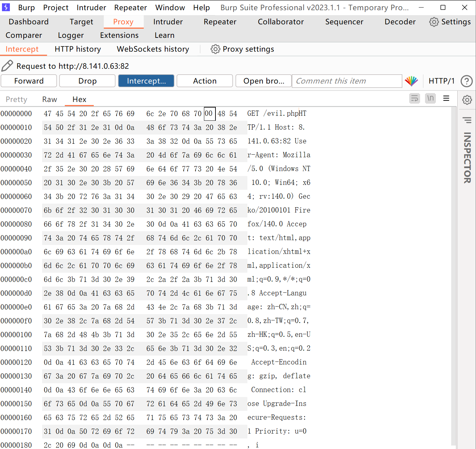Viewport: 476px width, 449px height.
Task: Click offset label 000000a0
Action: pos(16,252)
